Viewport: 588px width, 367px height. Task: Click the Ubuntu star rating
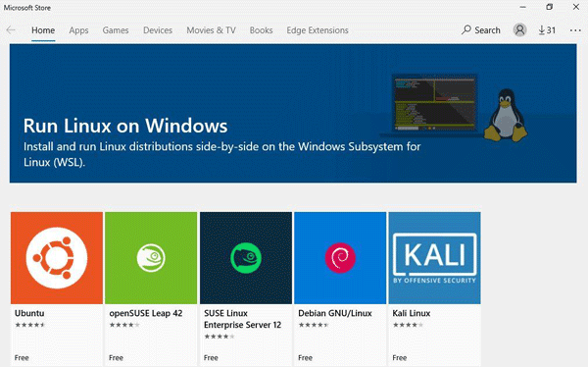tap(30, 325)
